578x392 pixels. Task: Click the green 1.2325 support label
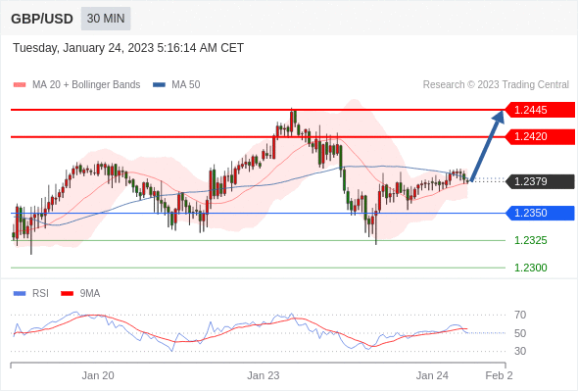tap(531, 240)
